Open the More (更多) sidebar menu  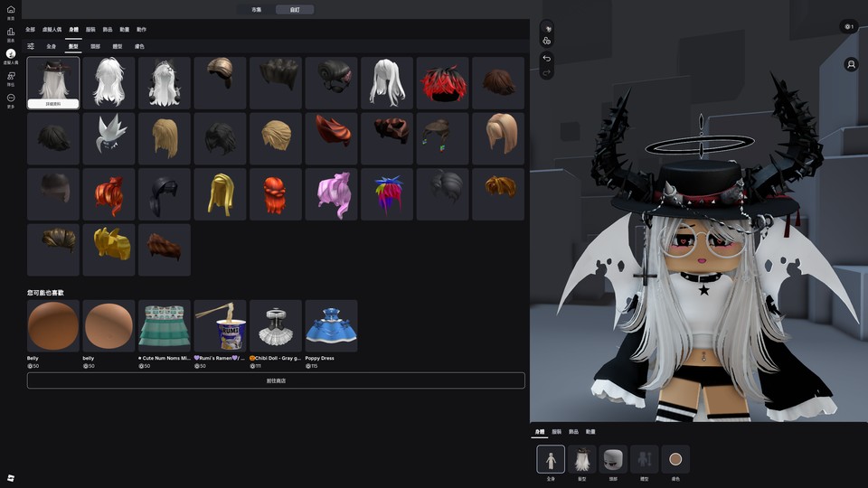click(11, 99)
